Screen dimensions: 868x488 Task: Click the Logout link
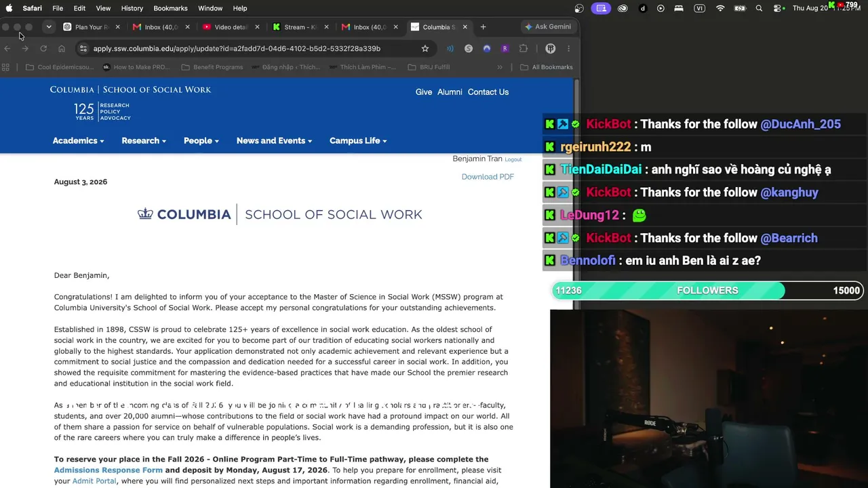coord(513,160)
